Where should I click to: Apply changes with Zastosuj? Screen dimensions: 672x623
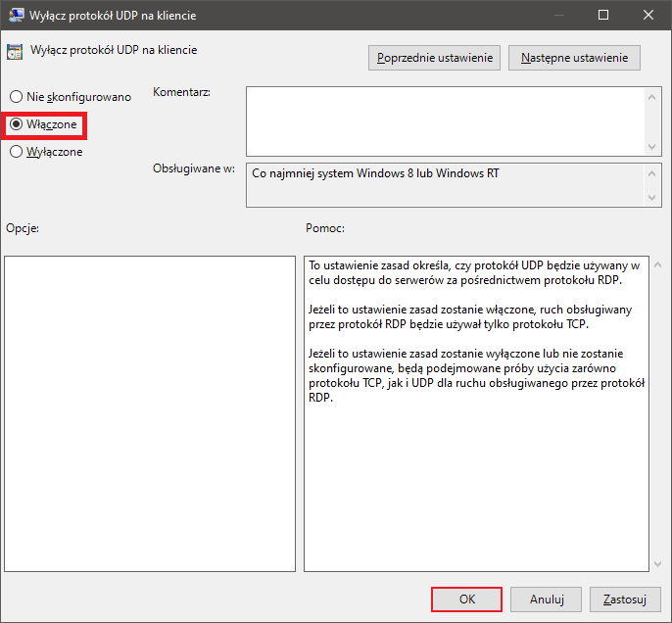[625, 599]
